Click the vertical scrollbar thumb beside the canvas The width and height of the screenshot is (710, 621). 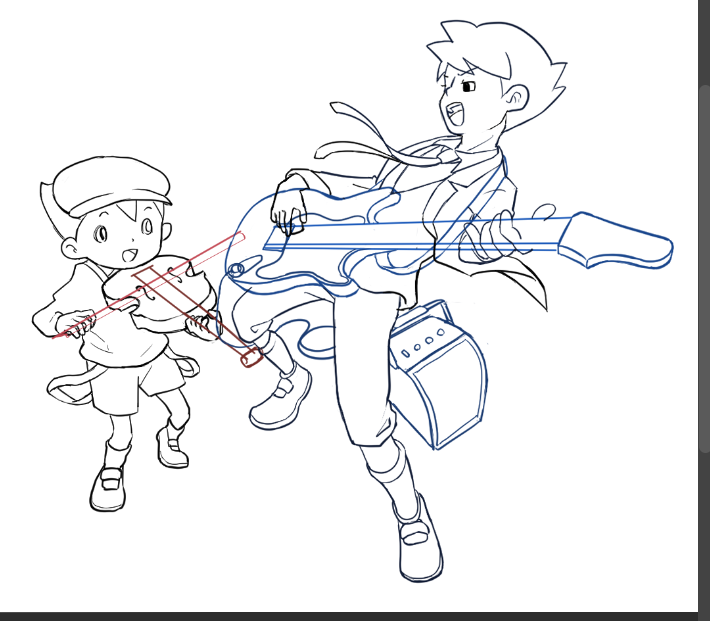click(705, 268)
